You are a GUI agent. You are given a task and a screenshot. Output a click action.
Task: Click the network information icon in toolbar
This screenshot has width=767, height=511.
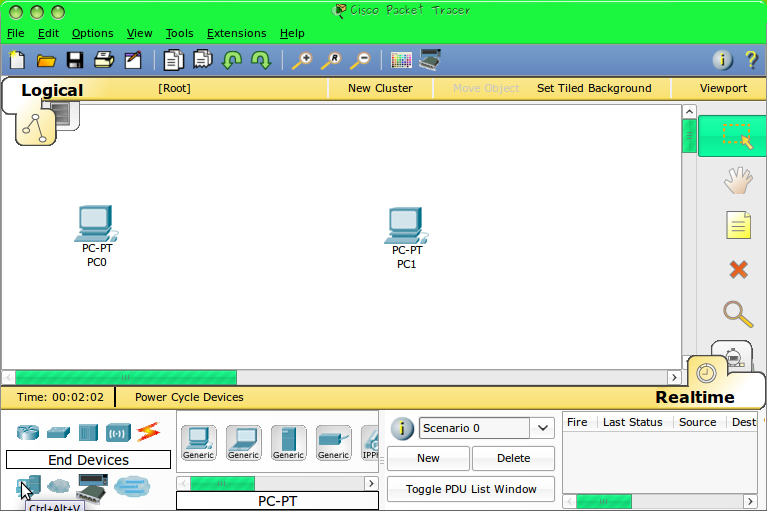coord(722,60)
